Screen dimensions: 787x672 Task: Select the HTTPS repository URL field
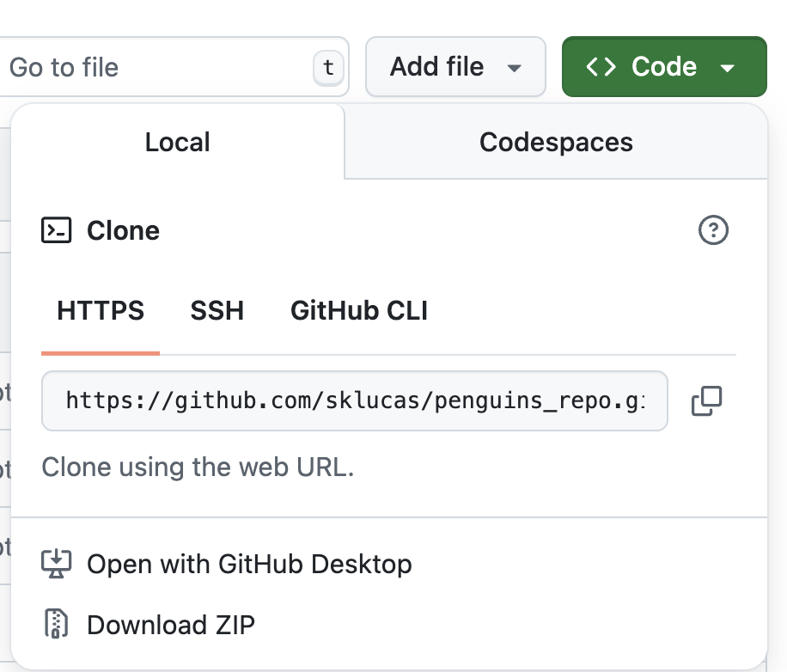(354, 400)
